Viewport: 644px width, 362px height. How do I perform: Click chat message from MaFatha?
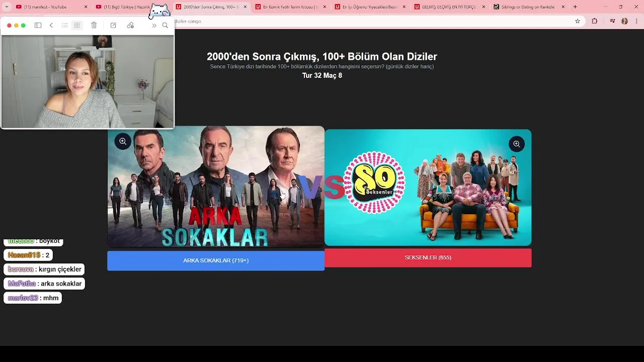(44, 284)
